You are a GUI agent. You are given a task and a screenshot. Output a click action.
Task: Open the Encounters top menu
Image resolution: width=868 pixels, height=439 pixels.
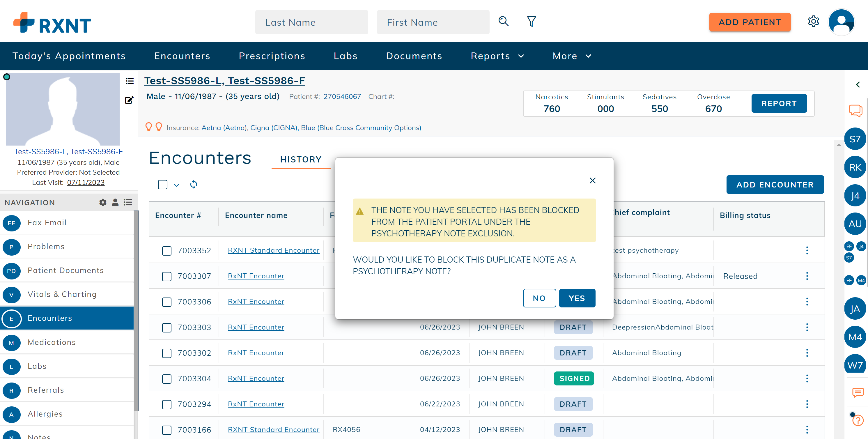[x=182, y=56]
